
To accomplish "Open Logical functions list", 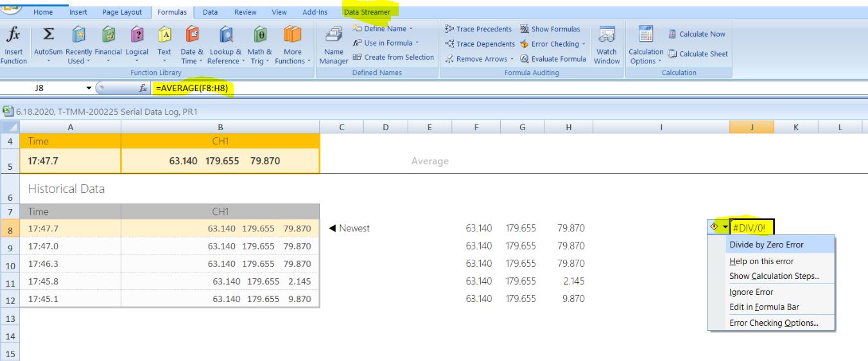I will [137, 45].
